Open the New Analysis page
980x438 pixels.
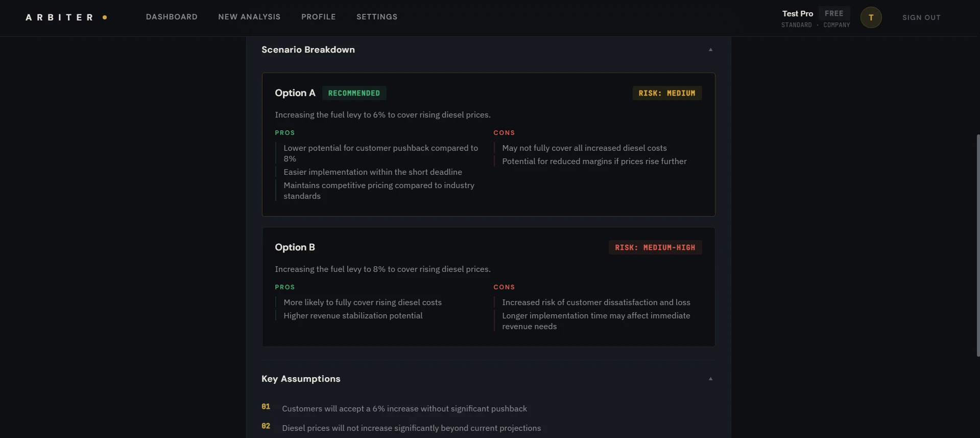click(x=249, y=17)
